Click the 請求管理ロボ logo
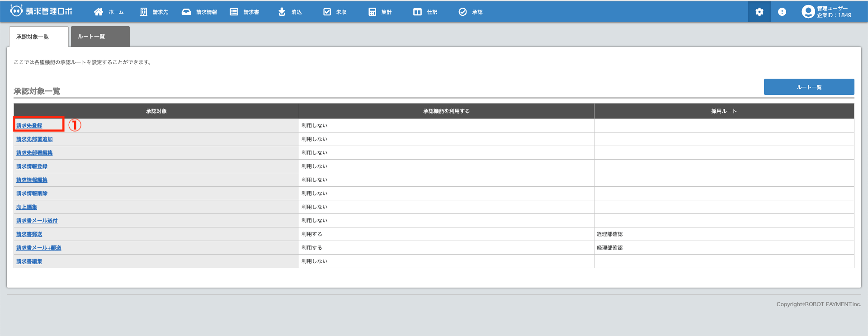Viewport: 868px width, 336px height. coord(41,11)
